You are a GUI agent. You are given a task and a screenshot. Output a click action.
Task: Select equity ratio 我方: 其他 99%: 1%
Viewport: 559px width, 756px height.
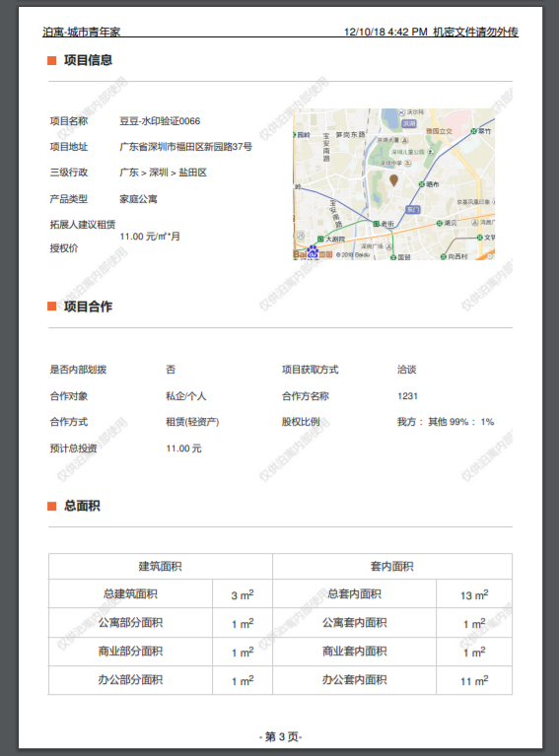(x=446, y=422)
